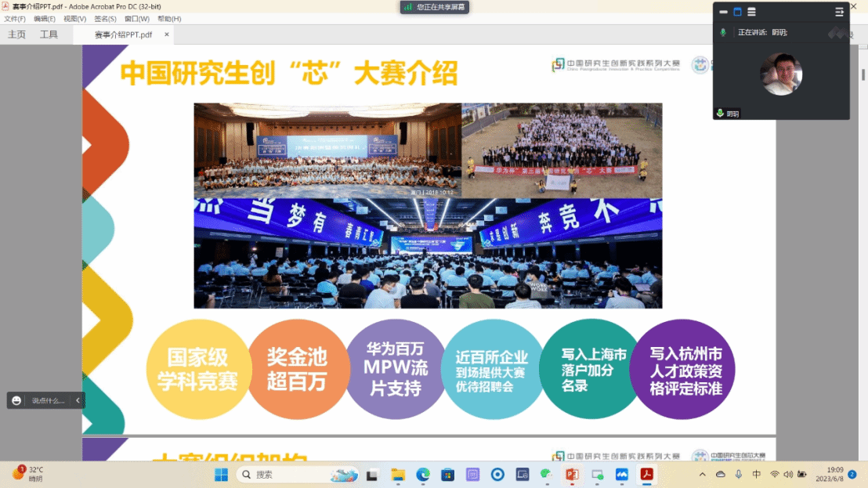
Task: Expand the meeting panel side menu
Action: pyautogui.click(x=839, y=12)
